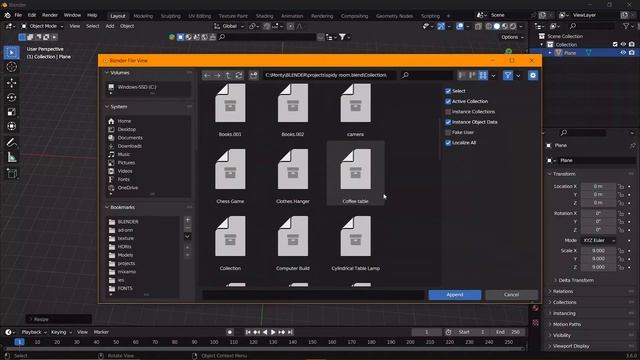Hide Collection in outliner viewport
Viewport: 640px width, 360px height.
(623, 44)
